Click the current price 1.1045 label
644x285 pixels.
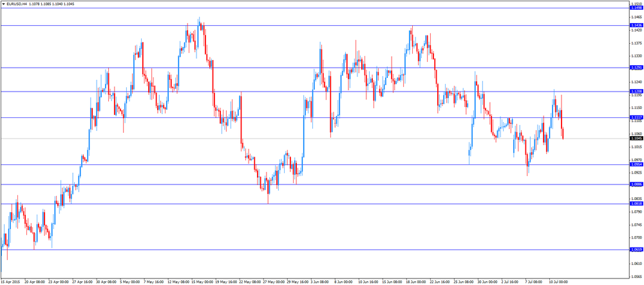[636, 138]
